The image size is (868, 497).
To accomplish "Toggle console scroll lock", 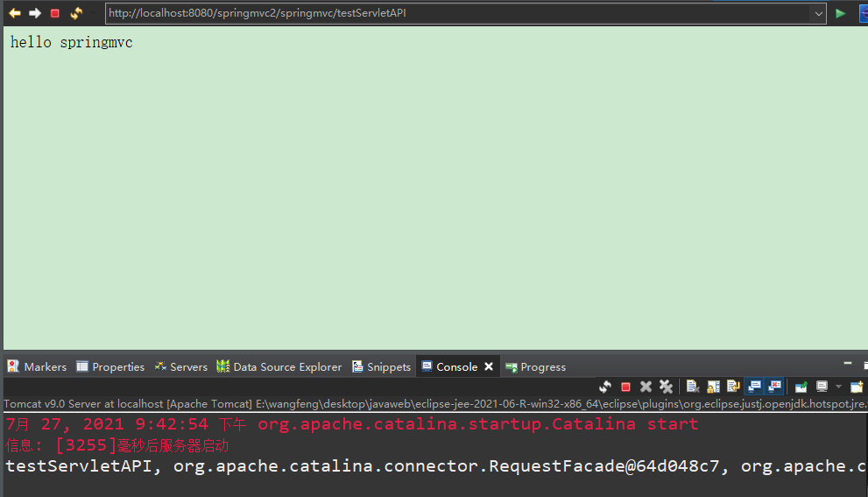I will click(x=713, y=387).
